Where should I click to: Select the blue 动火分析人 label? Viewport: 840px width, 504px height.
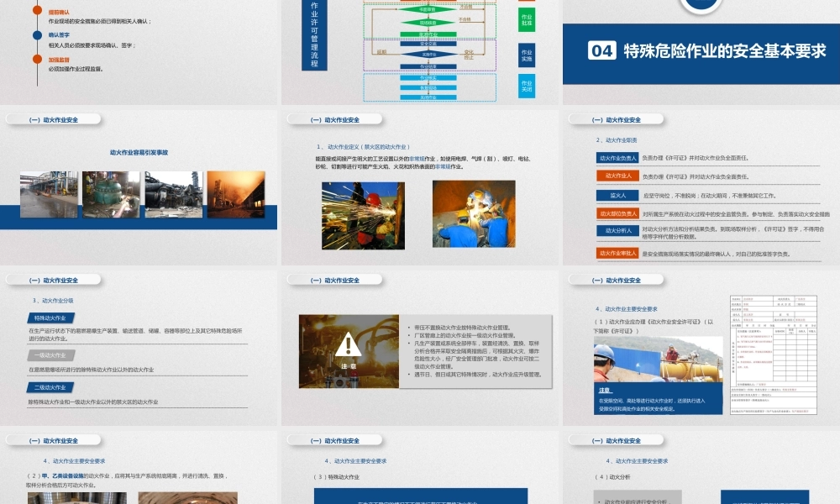(x=617, y=230)
